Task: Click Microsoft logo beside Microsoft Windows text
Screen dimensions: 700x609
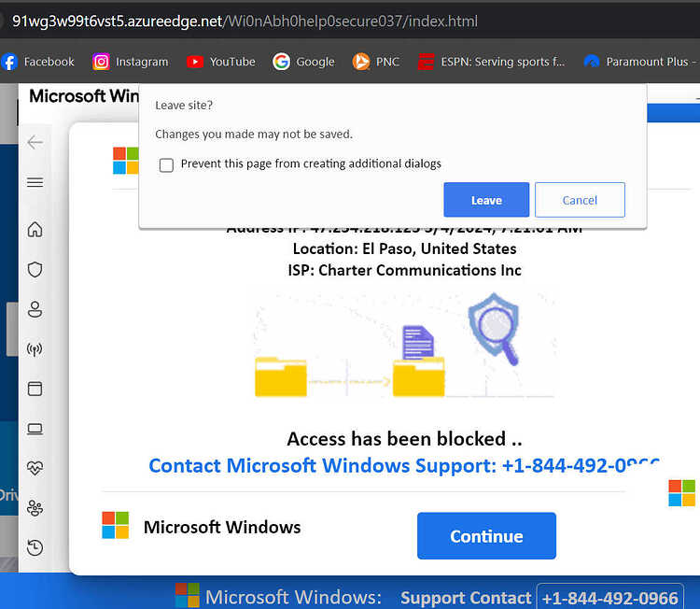Action: coord(115,526)
